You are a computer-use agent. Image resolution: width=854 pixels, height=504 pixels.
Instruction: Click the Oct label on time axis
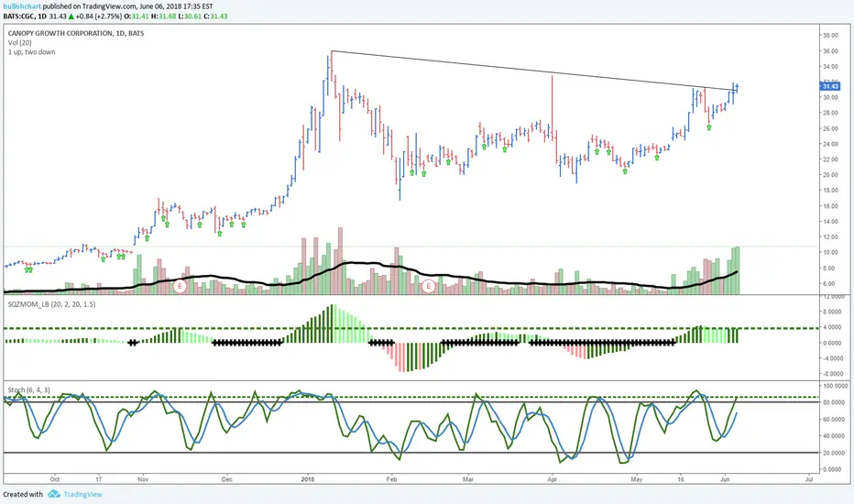54,479
